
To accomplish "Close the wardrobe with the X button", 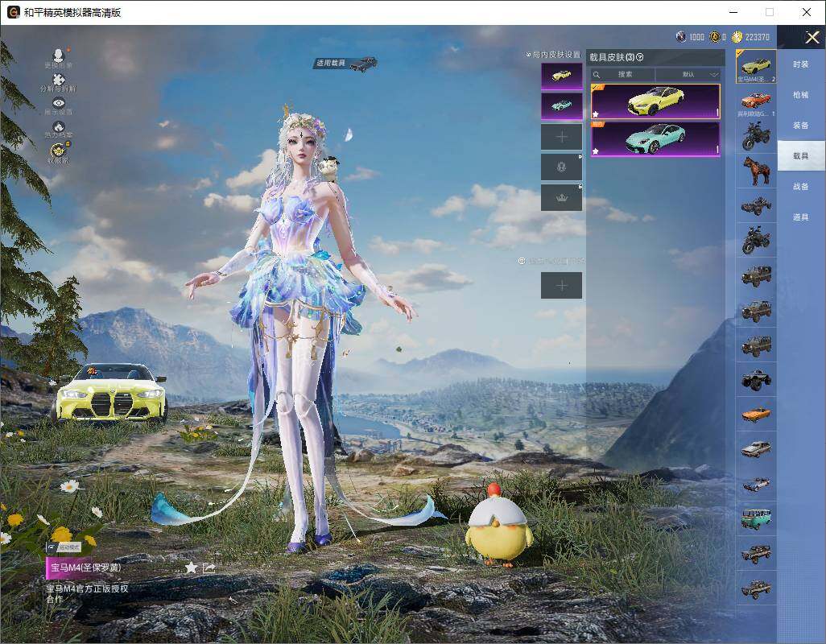I will (812, 37).
